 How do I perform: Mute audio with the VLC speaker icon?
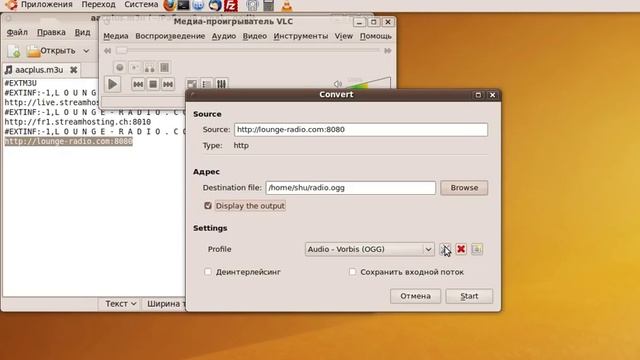coord(338,84)
